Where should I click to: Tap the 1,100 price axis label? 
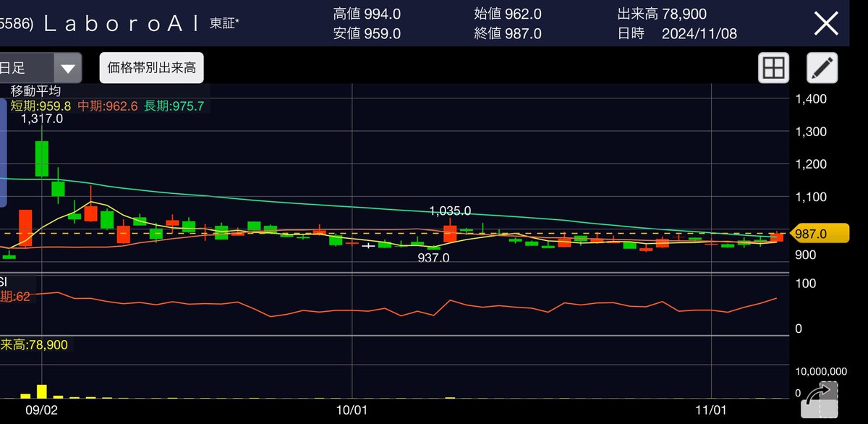point(810,197)
